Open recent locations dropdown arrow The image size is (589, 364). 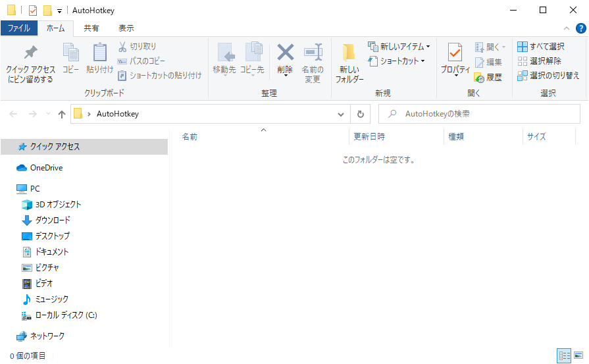(x=48, y=114)
